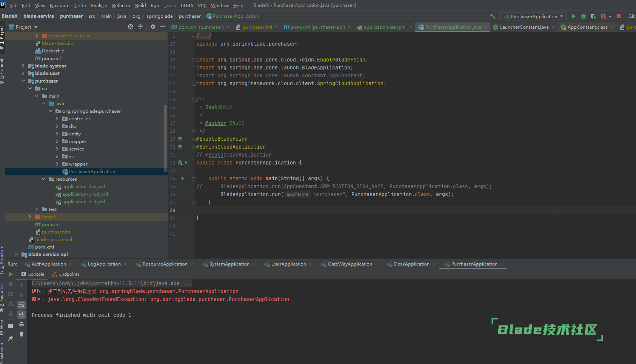Expand the blade-system module
Image resolution: width=636 pixels, height=364 pixels.
click(x=23, y=66)
